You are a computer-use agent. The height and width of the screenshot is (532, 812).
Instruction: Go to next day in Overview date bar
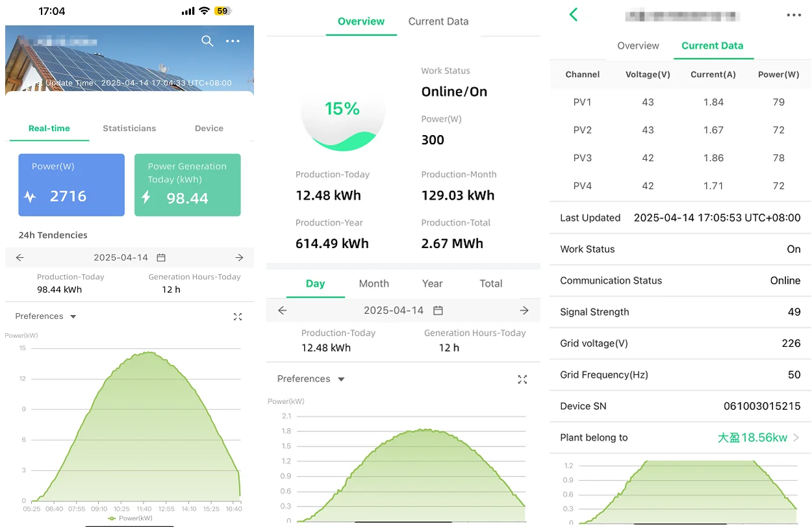524,310
